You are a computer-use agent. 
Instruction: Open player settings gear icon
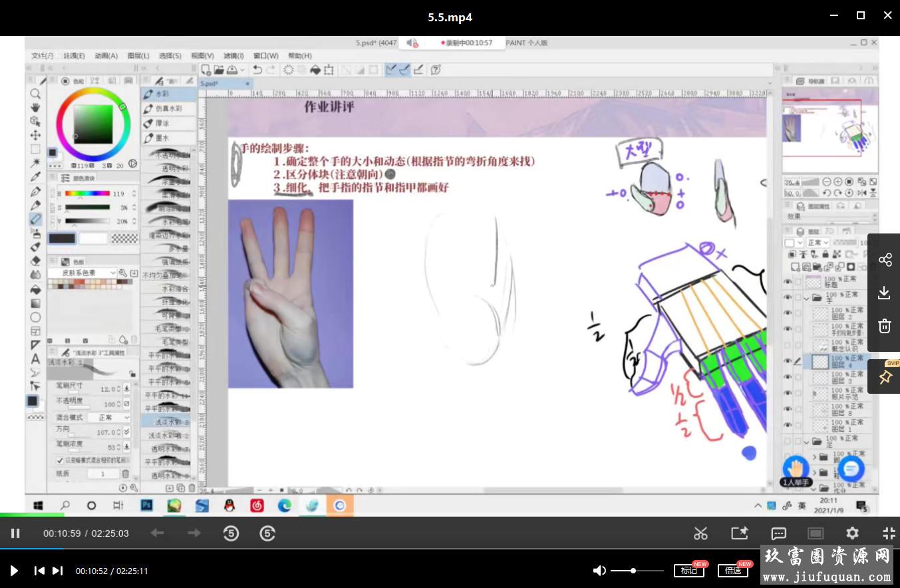852,533
